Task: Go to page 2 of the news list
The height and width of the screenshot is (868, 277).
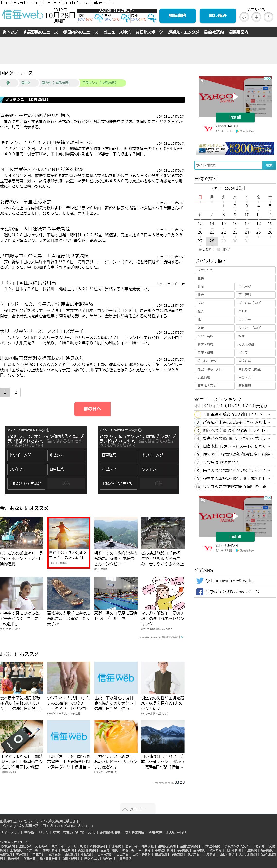Action: coord(16,392)
